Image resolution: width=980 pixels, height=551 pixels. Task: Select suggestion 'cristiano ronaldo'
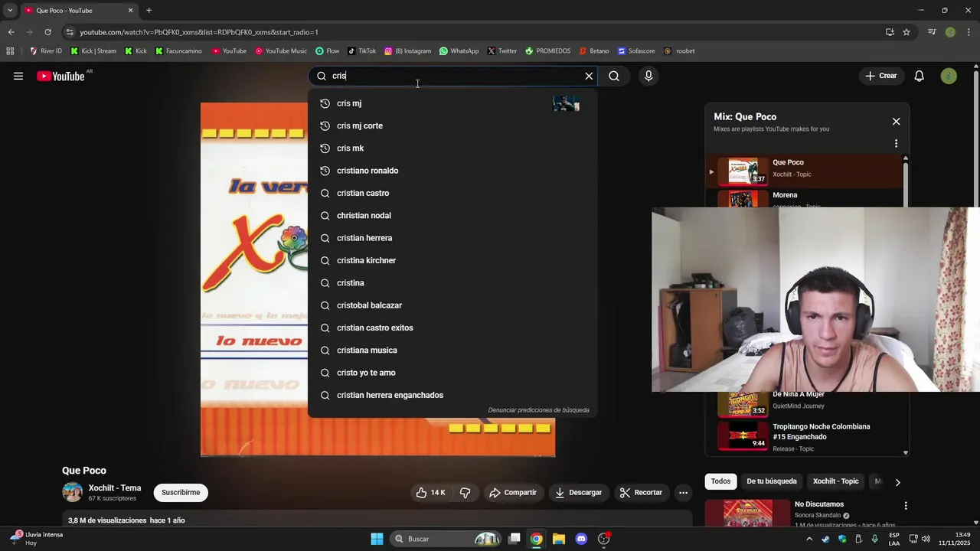click(x=452, y=171)
